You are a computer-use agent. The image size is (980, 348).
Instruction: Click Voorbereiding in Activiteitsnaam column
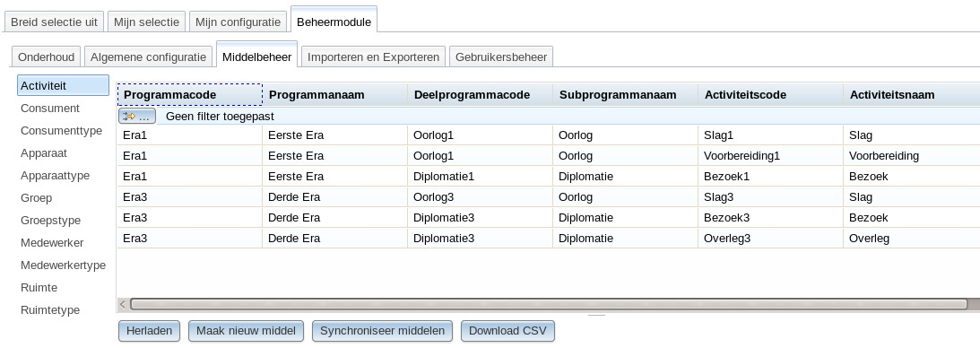click(912, 155)
